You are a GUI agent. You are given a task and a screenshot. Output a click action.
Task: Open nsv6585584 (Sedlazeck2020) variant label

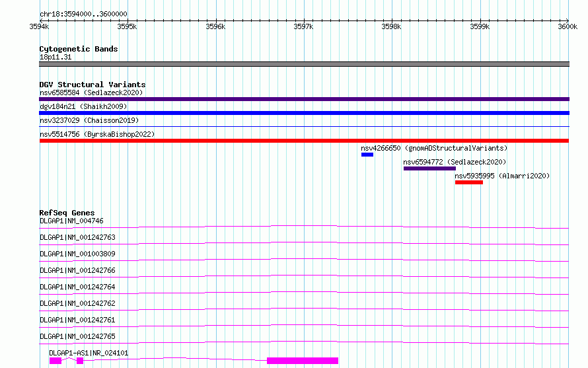point(91,92)
